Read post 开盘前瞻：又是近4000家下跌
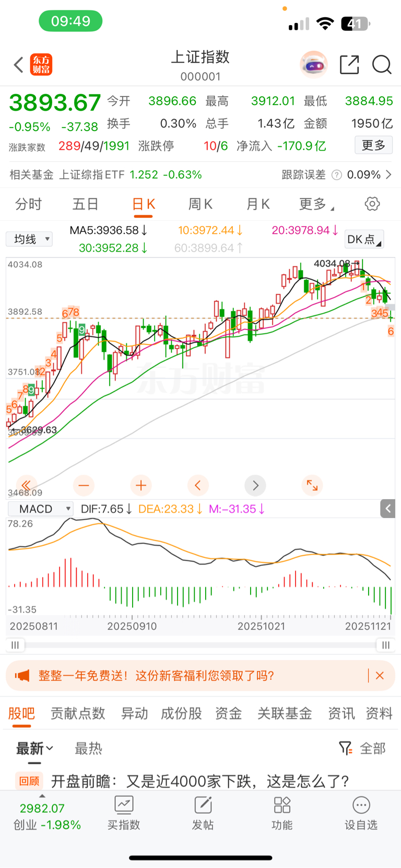 200,781
